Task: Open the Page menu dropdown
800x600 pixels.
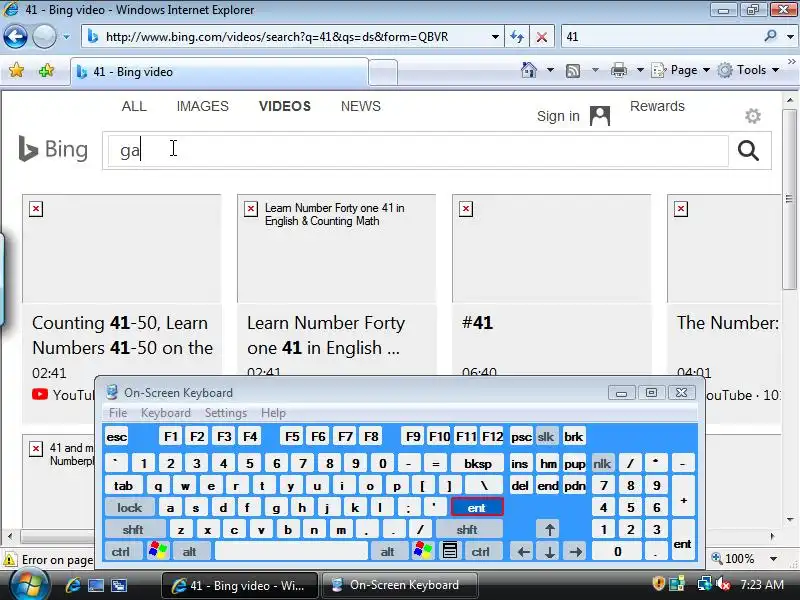Action: 682,70
